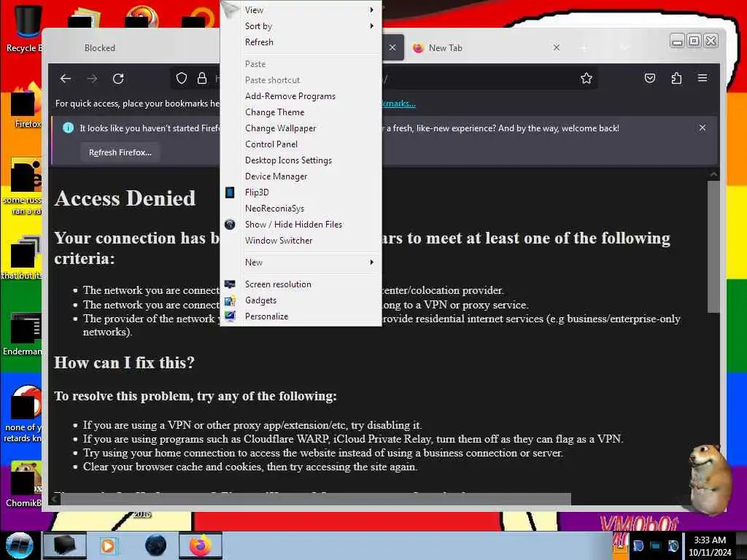Select Change Wallpaper menu entry
The height and width of the screenshot is (560, 747).
(301, 128)
